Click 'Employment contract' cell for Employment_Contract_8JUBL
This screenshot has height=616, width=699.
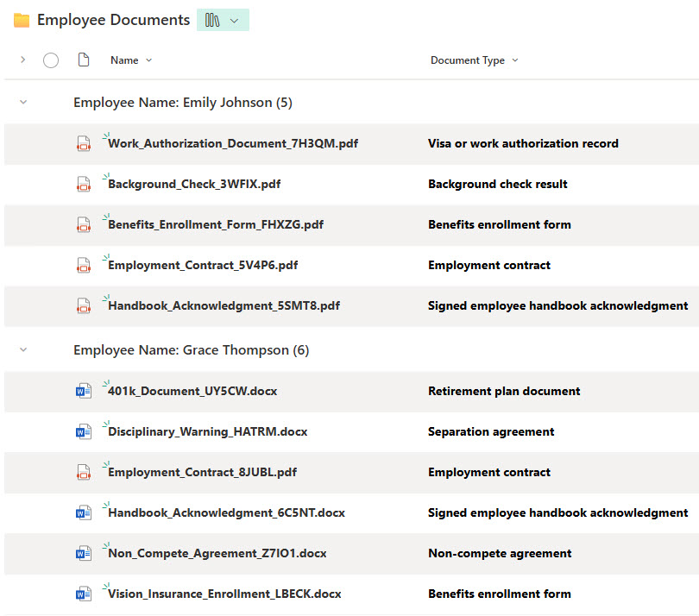pyautogui.click(x=489, y=472)
